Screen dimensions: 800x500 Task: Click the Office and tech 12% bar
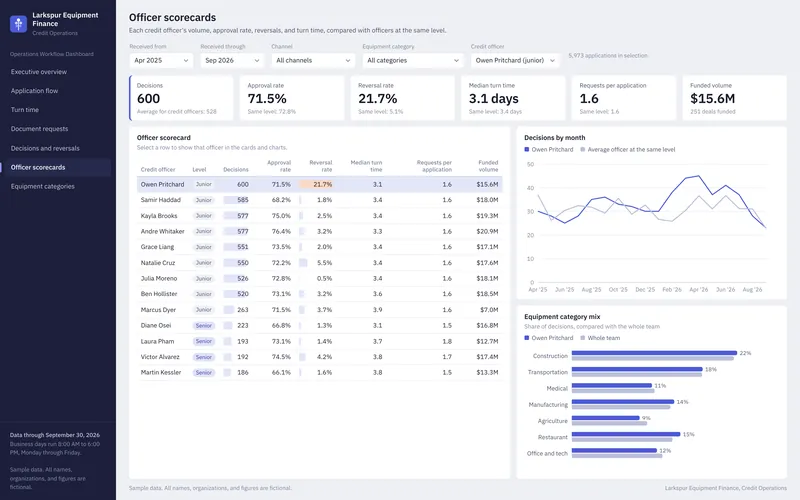click(x=614, y=451)
